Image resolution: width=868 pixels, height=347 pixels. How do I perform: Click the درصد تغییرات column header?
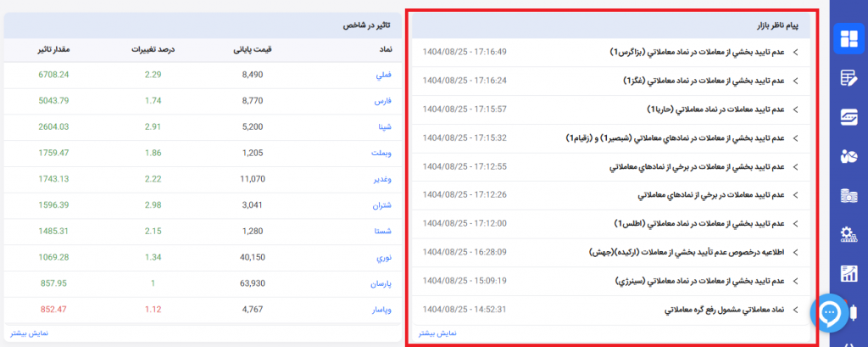(x=153, y=49)
